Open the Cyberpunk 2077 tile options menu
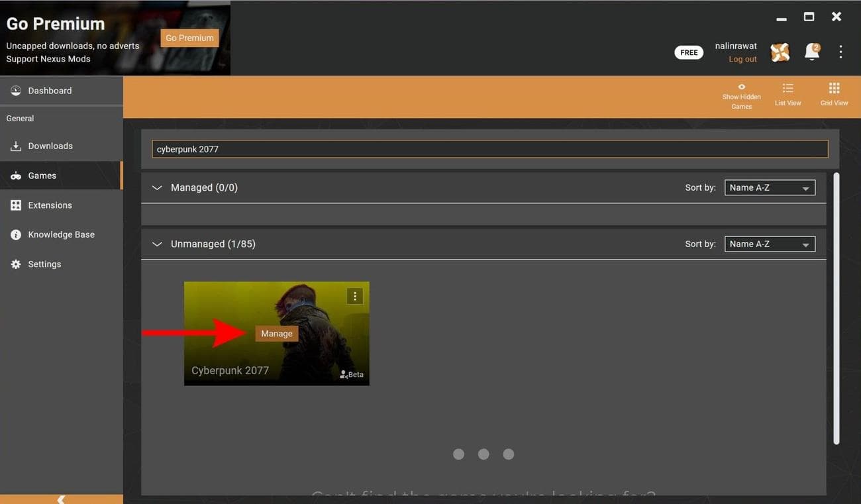Viewport: 861px width, 504px height. 354,295
